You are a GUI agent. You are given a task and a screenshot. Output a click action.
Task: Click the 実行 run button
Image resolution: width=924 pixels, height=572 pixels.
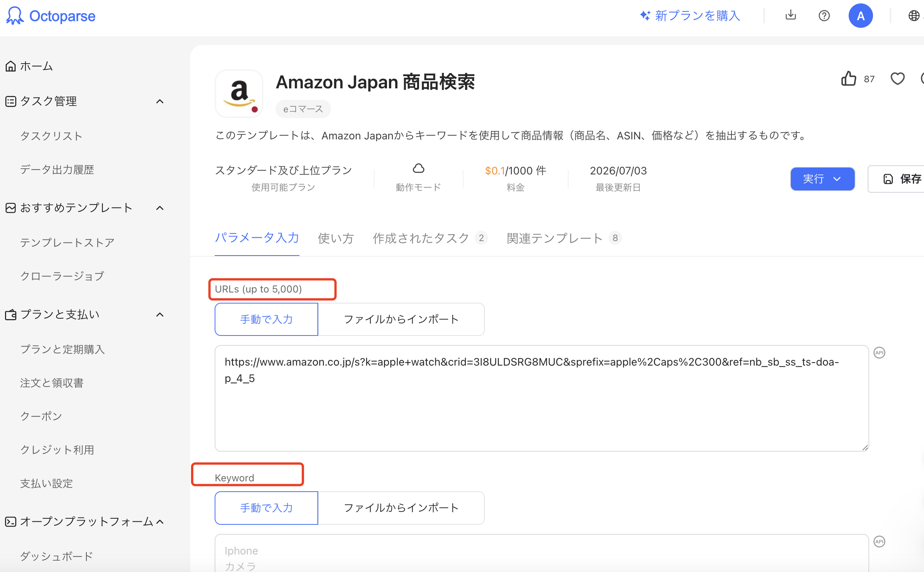[x=822, y=179]
